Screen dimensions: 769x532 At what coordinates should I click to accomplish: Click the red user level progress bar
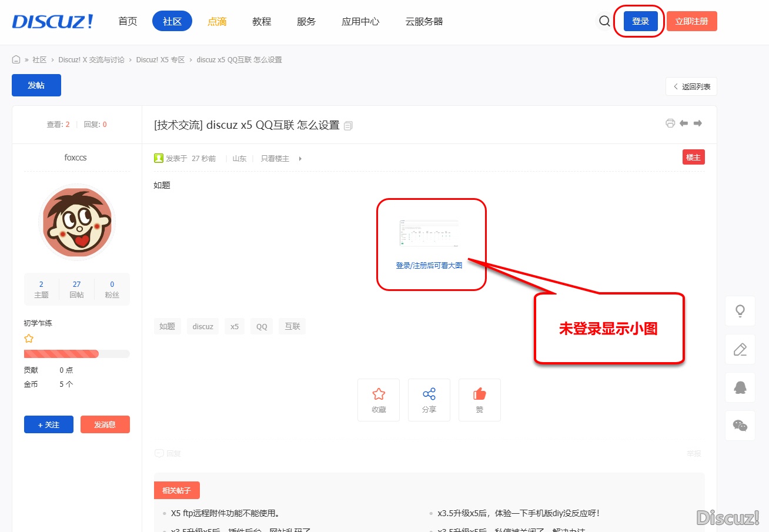pyautogui.click(x=62, y=354)
